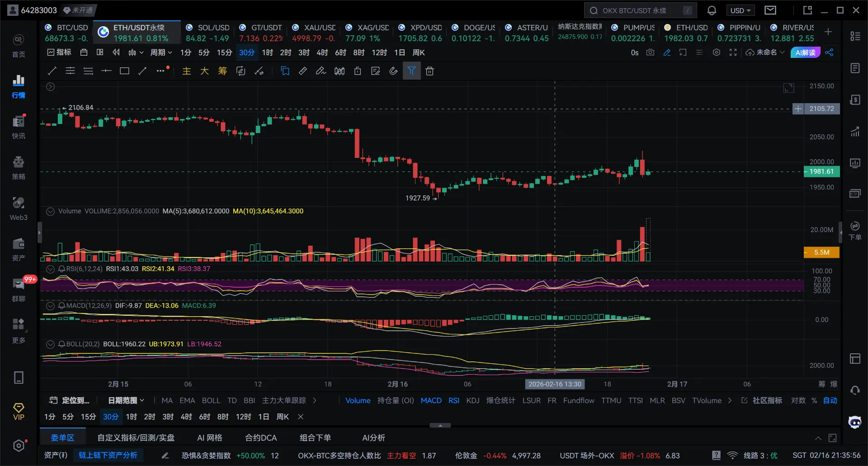
Task: Toggle the Volume indicator in bottom bar
Action: 358,400
